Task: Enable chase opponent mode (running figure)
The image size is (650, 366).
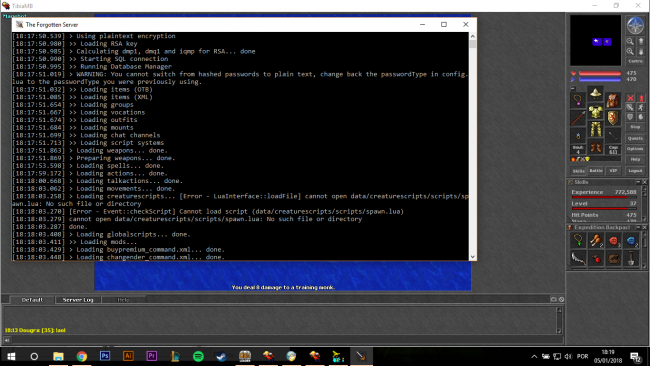Action: [x=641, y=108]
